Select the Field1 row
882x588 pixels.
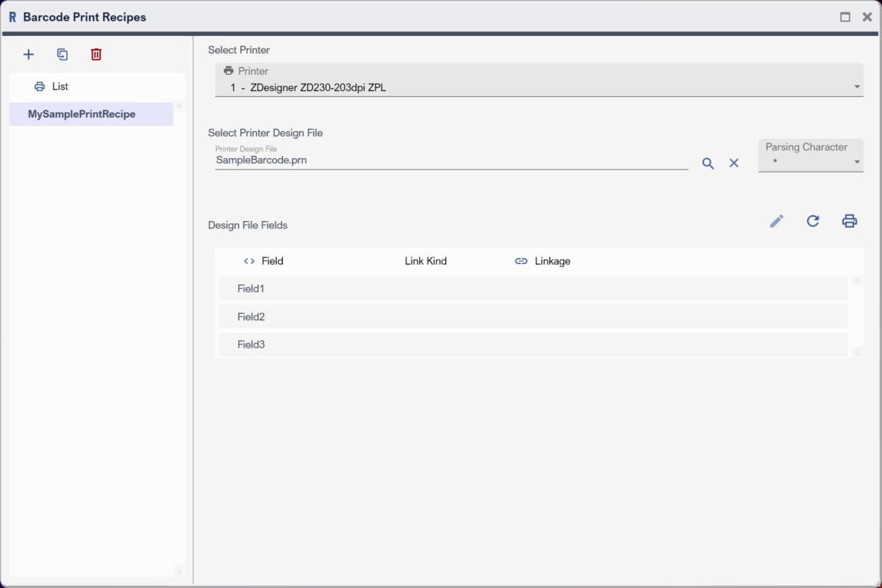pos(533,289)
